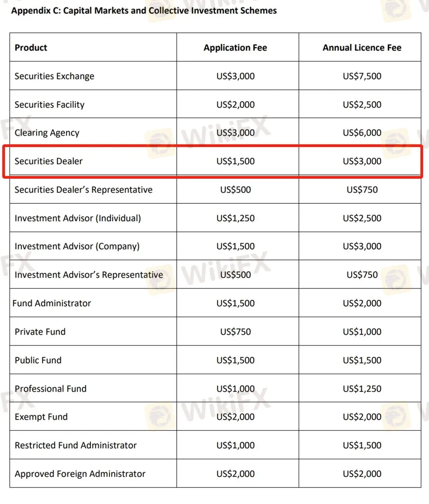Screen dimensions: 429x504
Task: Select the Product column header
Action: point(31,48)
